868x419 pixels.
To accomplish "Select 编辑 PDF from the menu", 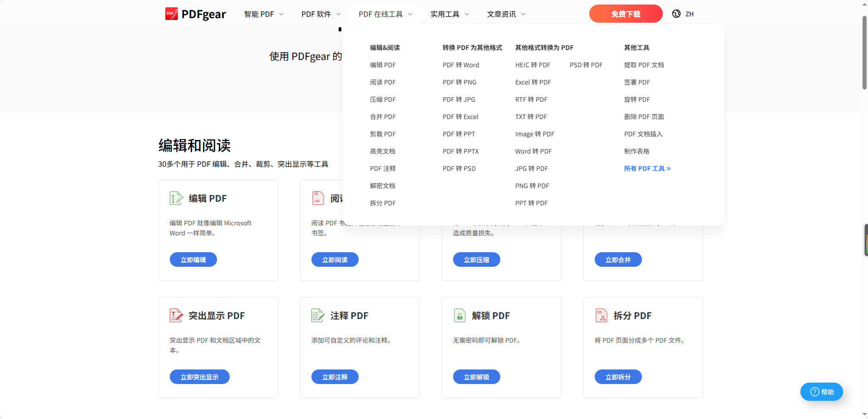I will click(383, 65).
